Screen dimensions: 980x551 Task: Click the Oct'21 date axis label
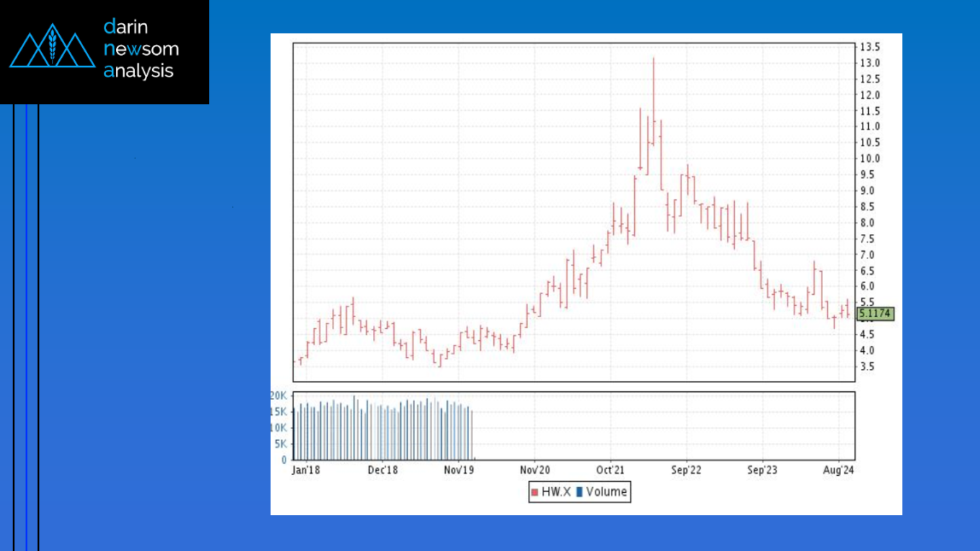[x=610, y=470]
